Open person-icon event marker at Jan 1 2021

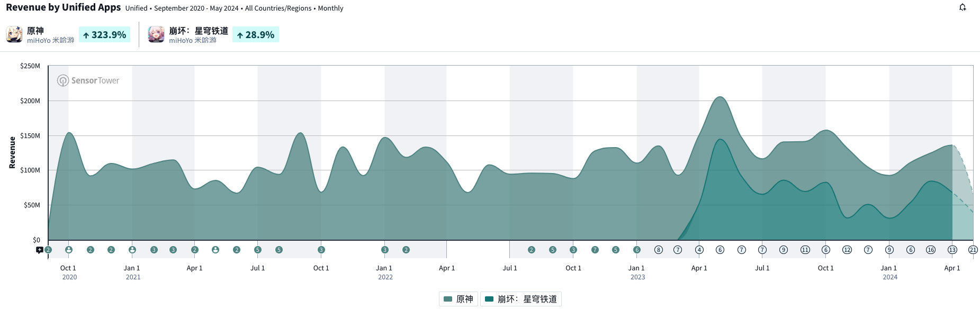132,250
